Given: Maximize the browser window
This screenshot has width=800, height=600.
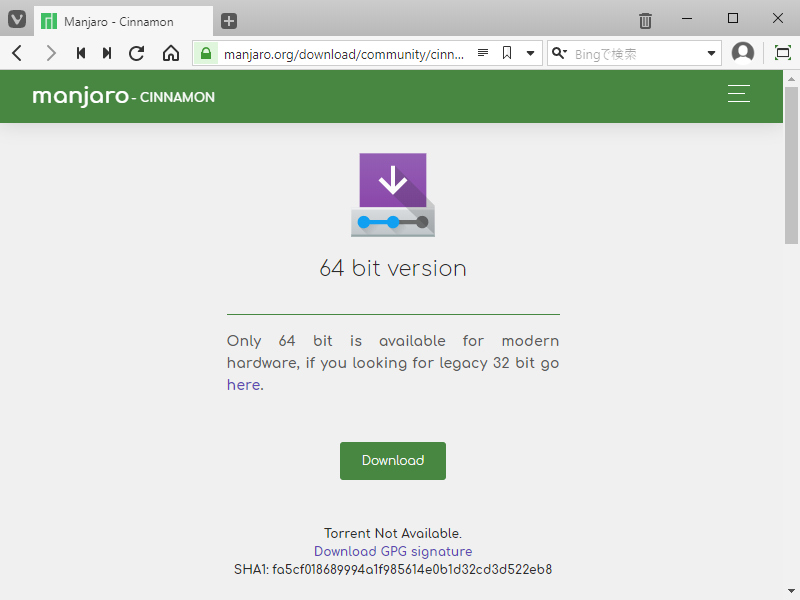Looking at the screenshot, I should pos(733,18).
